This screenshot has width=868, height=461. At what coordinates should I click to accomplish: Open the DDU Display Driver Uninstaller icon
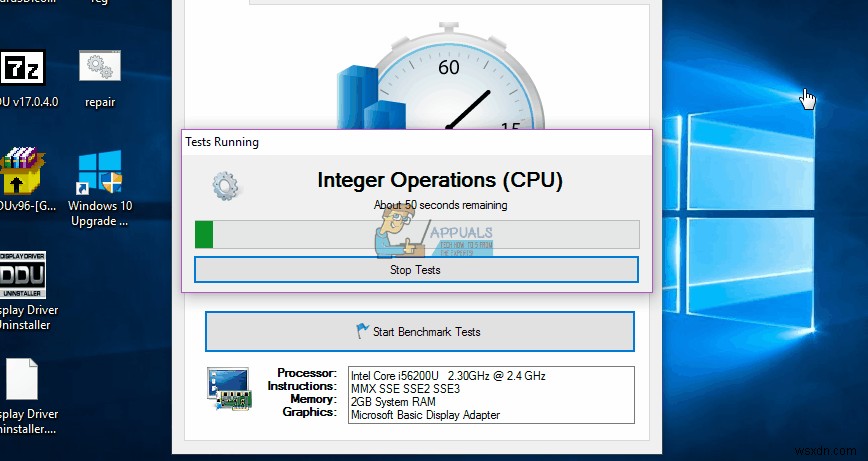(23, 274)
